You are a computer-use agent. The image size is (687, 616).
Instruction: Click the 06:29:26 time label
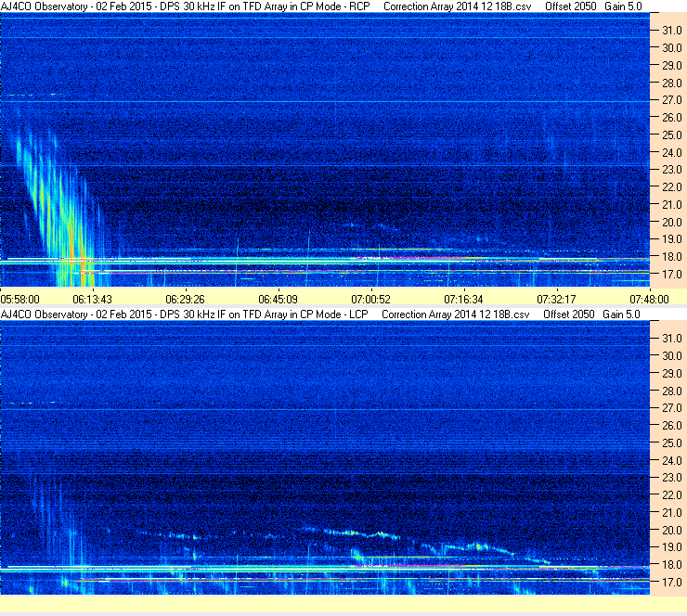[x=185, y=300]
